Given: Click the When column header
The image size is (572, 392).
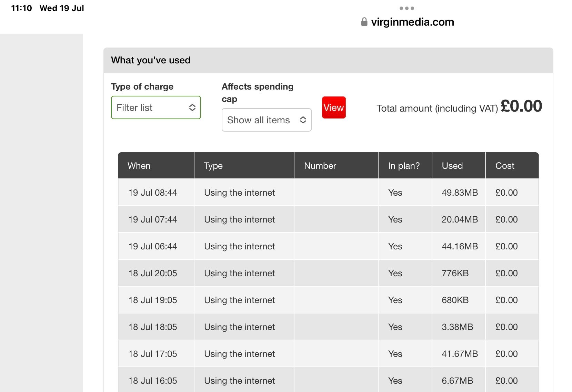Looking at the screenshot, I should click(x=139, y=166).
